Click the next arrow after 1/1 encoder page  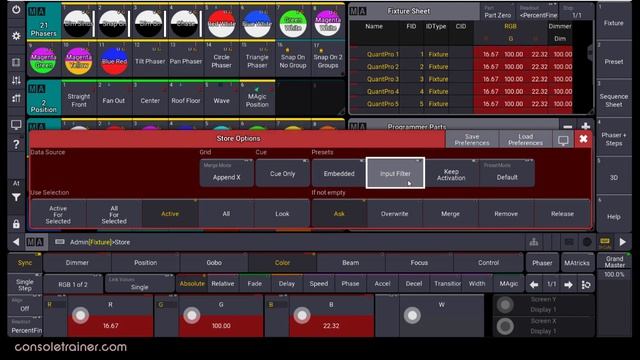pos(568,284)
